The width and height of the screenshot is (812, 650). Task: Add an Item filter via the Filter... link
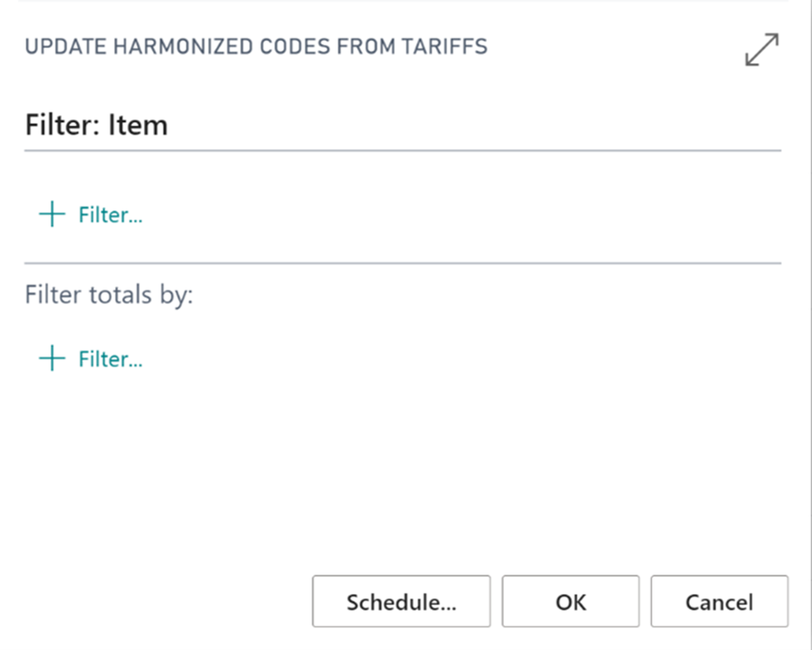point(91,215)
